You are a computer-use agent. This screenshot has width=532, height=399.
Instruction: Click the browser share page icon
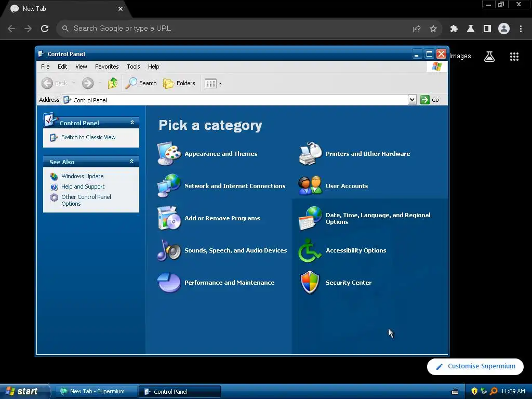417,29
